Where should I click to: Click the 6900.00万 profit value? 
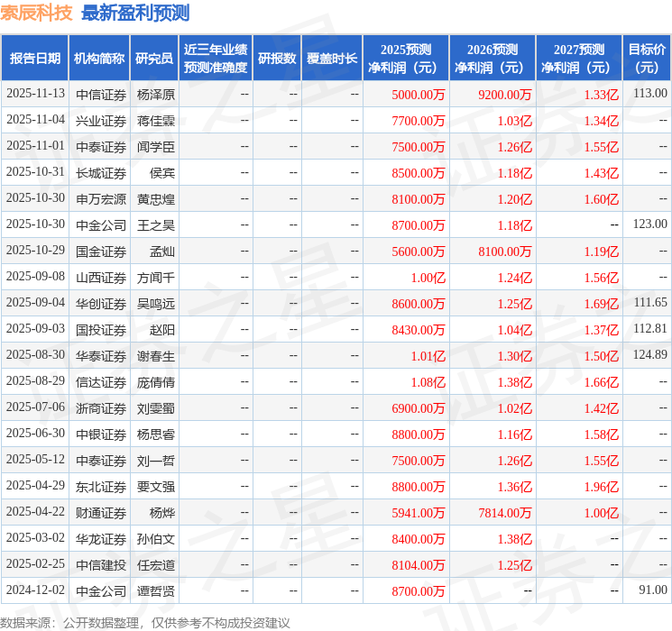pos(419,408)
